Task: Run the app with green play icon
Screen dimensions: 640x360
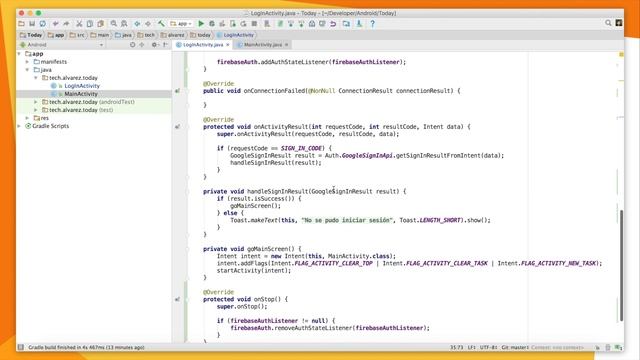Action: 201,24
